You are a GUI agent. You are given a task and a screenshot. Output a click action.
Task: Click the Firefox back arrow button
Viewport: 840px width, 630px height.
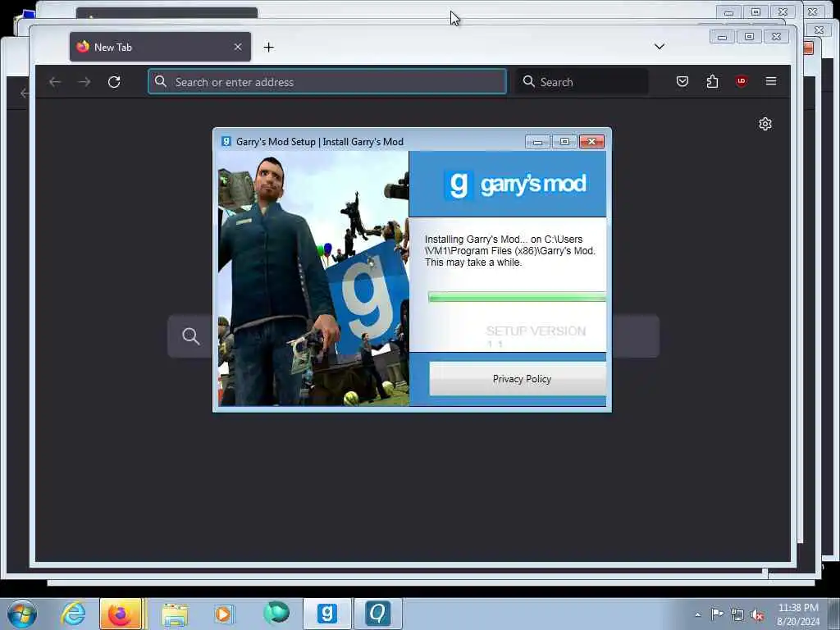pos(55,82)
